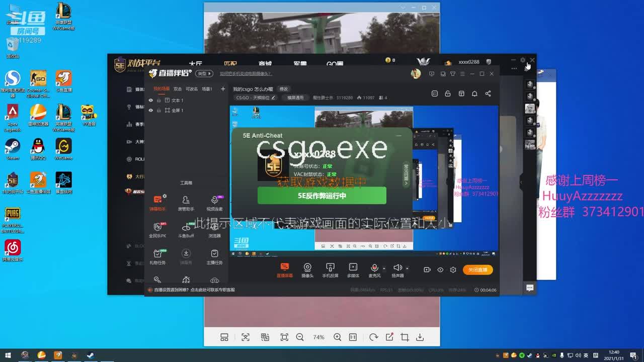644x362 pixels.
Task: Toggle the 麦克风 microphone
Action: (x=374, y=270)
